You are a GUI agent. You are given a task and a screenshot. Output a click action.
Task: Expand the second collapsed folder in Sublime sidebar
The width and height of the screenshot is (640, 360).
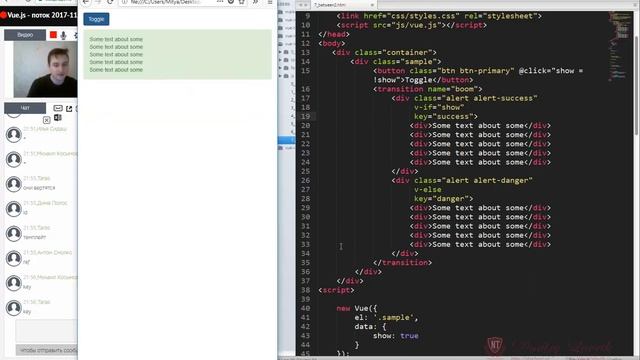(x=280, y=60)
